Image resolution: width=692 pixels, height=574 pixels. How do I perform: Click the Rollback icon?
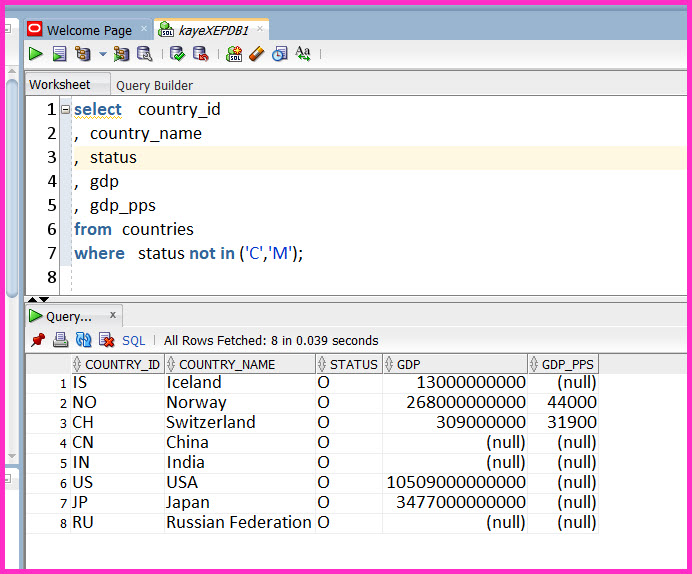[x=201, y=54]
